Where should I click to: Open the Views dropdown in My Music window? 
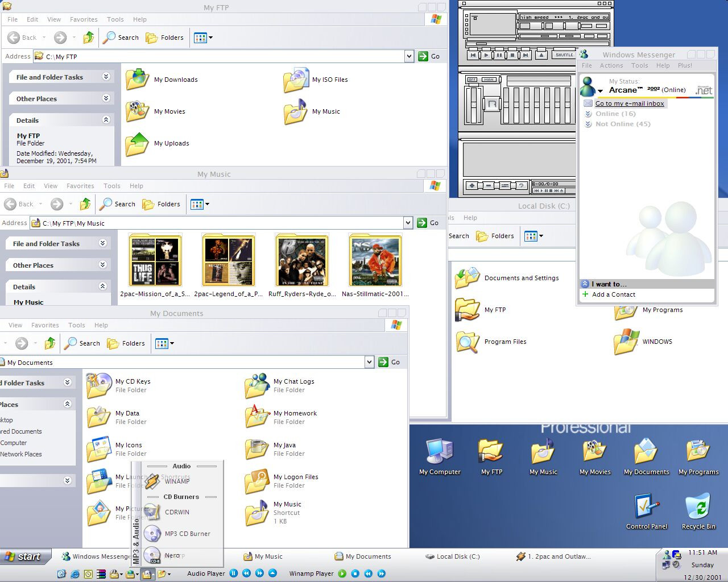(207, 204)
